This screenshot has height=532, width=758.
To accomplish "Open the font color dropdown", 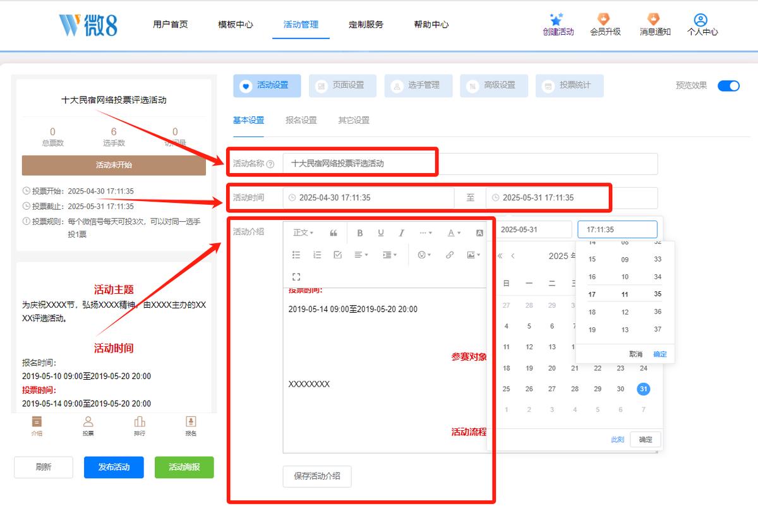I will 454,233.
